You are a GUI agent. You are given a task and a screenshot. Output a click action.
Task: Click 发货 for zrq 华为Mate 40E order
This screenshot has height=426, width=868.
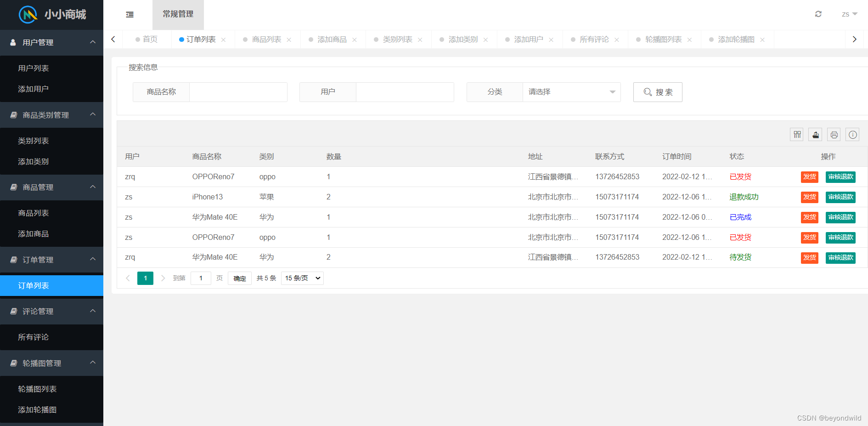tap(810, 258)
